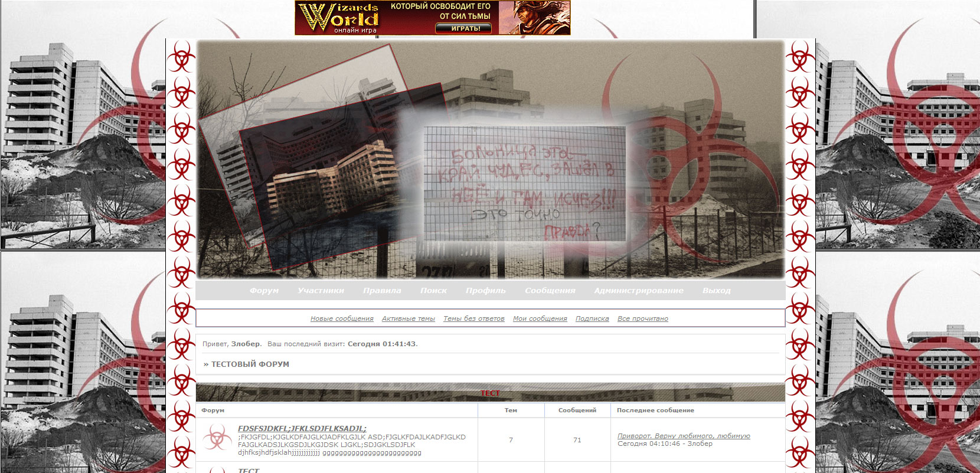980x473 pixels.
Task: Show Новые сообщения list
Action: point(342,318)
